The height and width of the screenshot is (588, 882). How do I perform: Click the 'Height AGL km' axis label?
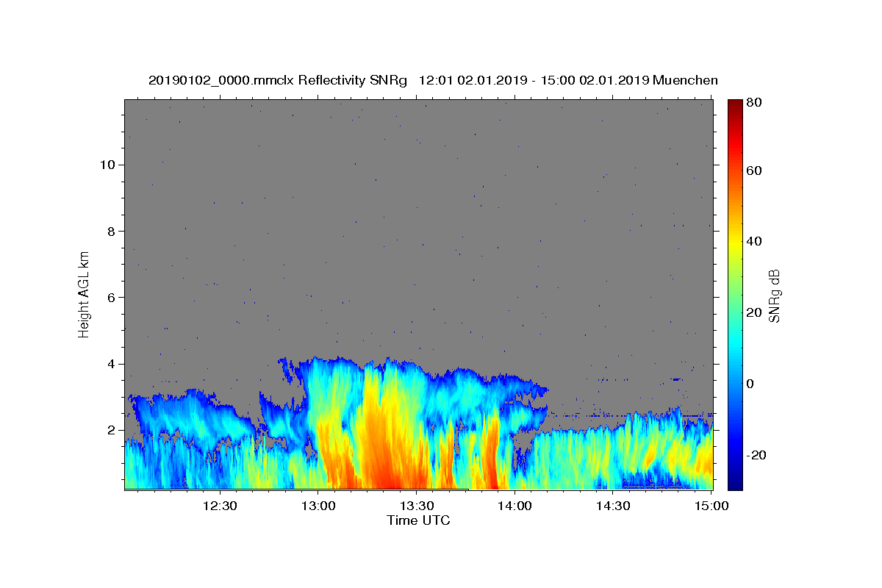[x=84, y=293]
